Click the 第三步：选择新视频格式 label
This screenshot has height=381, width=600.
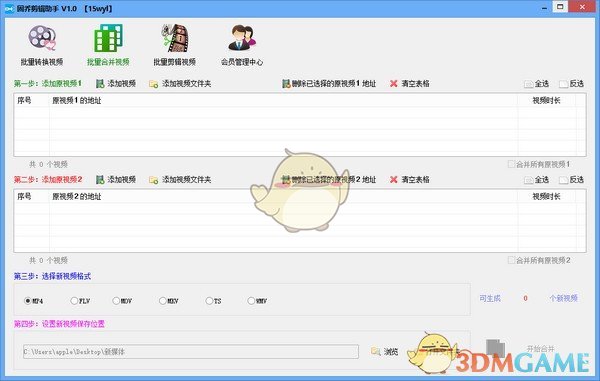pos(52,276)
